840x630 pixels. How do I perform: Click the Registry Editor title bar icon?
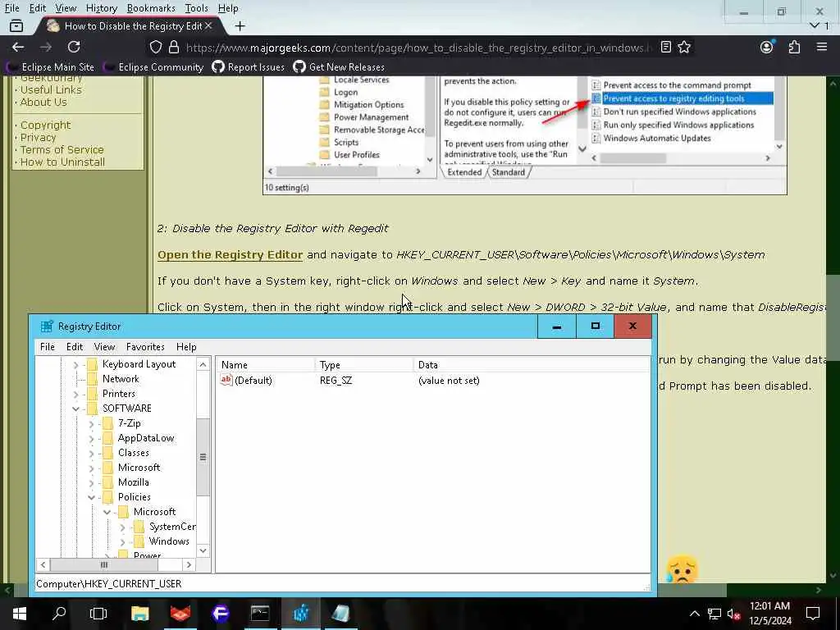47,326
